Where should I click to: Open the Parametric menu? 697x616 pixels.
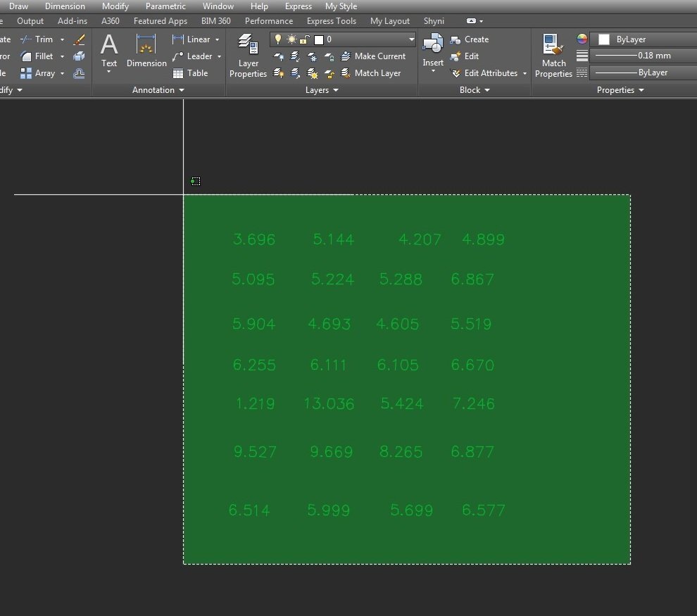point(165,6)
